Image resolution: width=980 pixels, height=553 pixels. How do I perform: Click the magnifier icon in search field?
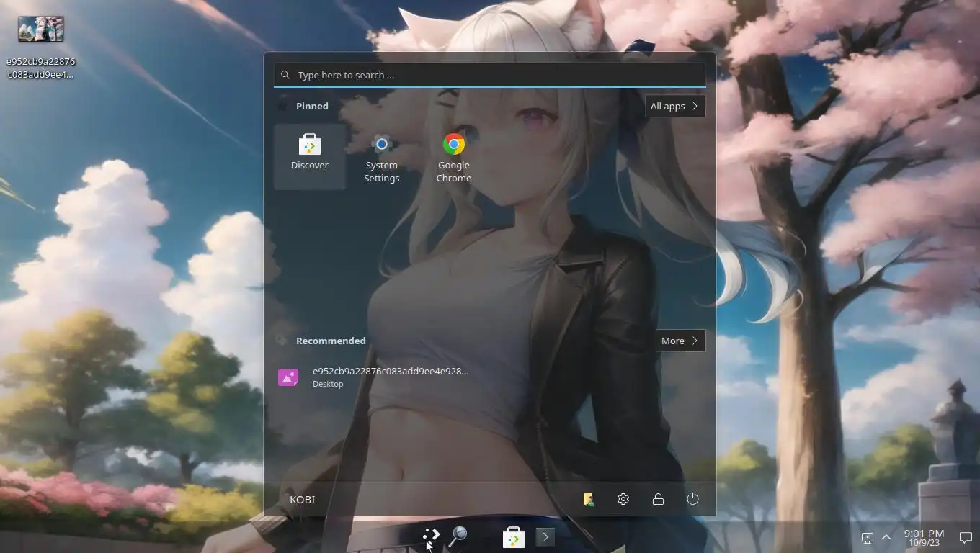point(285,75)
